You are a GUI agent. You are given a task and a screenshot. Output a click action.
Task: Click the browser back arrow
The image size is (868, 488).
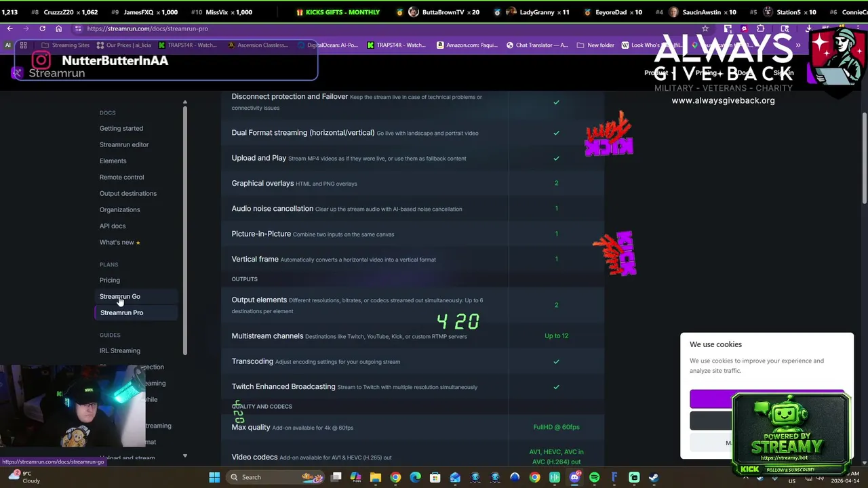[x=9, y=28]
